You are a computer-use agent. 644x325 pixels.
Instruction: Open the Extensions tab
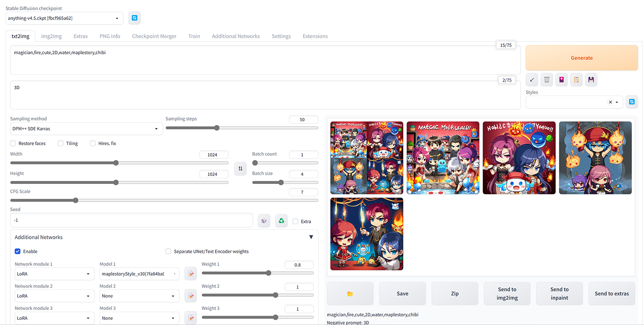315,36
